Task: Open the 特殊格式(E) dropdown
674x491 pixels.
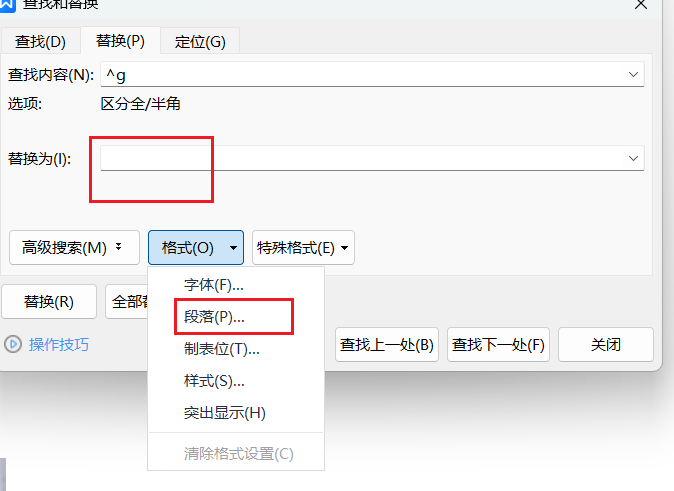Action: point(303,247)
